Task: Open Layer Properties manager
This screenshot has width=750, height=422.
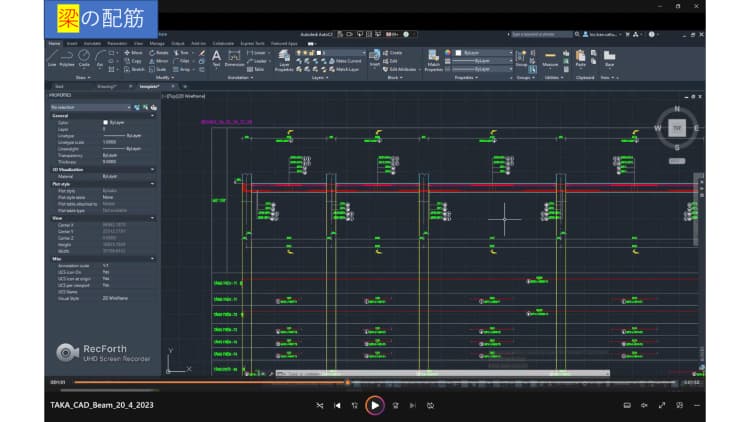Action: click(x=284, y=60)
